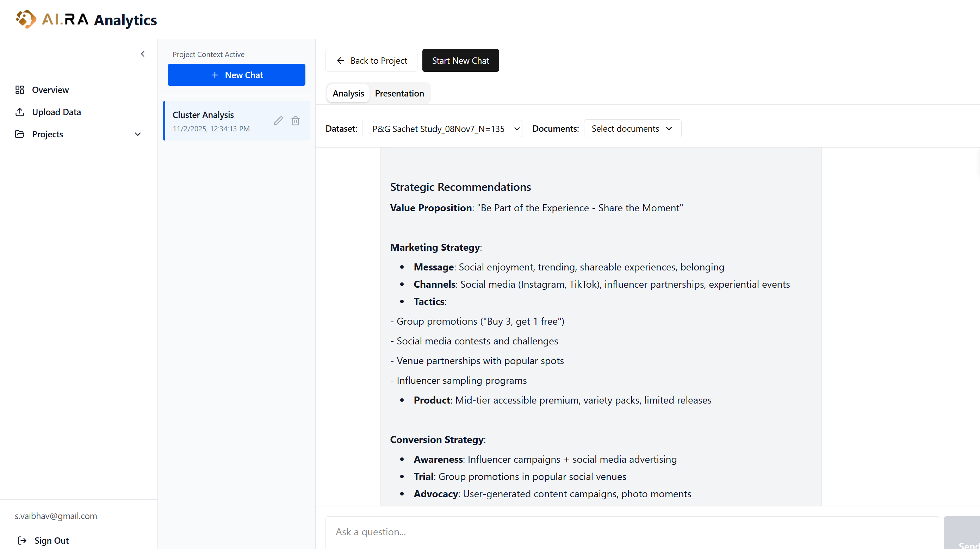This screenshot has height=549, width=980.
Task: Collapse the sidebar with the chevron arrow
Action: coord(143,54)
